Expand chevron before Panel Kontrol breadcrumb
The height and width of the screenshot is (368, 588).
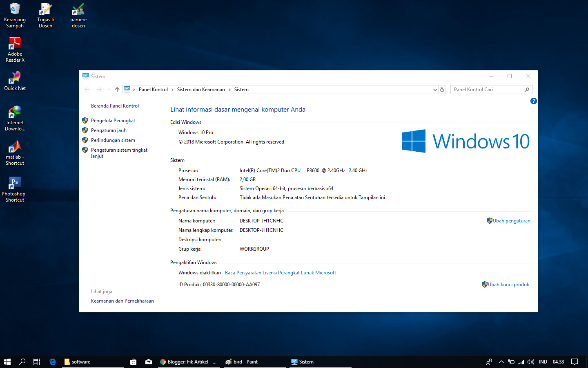click(134, 90)
